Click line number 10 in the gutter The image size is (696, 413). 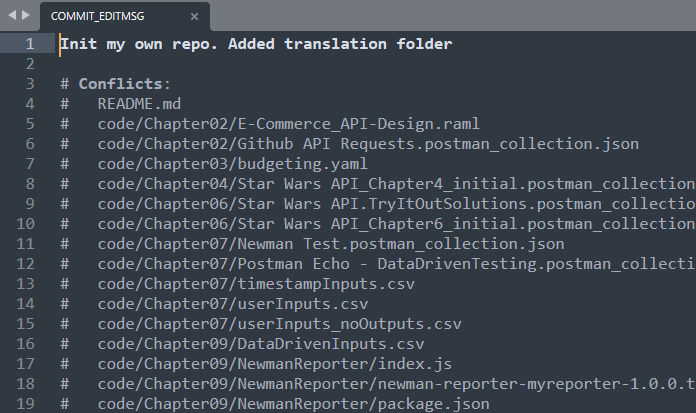[x=26, y=224]
